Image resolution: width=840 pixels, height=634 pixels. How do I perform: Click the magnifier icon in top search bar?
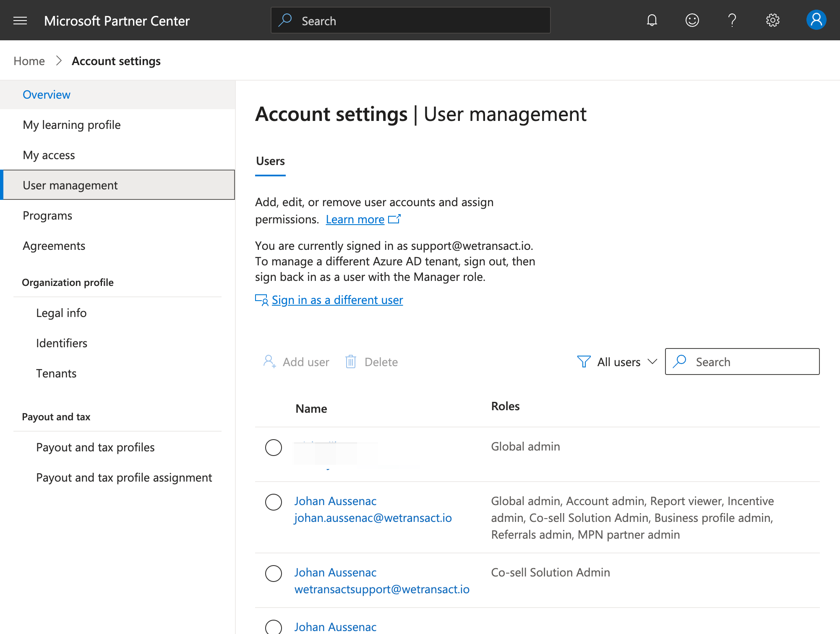[285, 20]
